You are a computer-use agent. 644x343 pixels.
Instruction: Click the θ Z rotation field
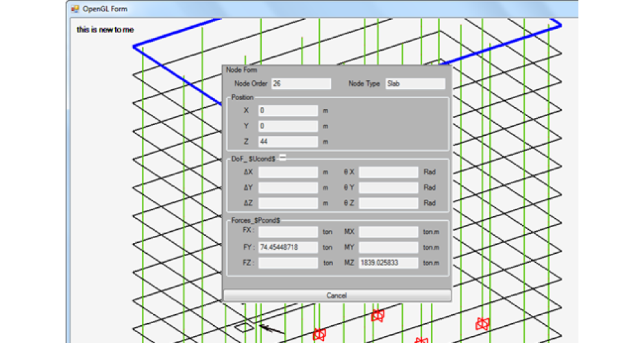[x=388, y=203]
